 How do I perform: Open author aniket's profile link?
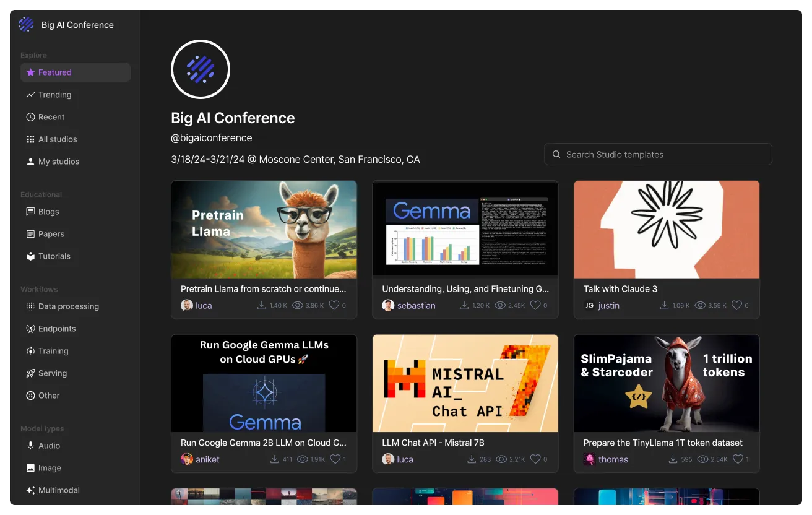[x=207, y=460]
